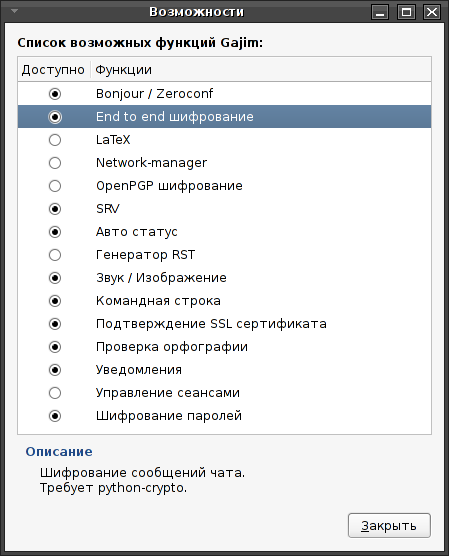Click the Шифрование сообщений чата description line
The width and height of the screenshot is (449, 556).
point(142,473)
